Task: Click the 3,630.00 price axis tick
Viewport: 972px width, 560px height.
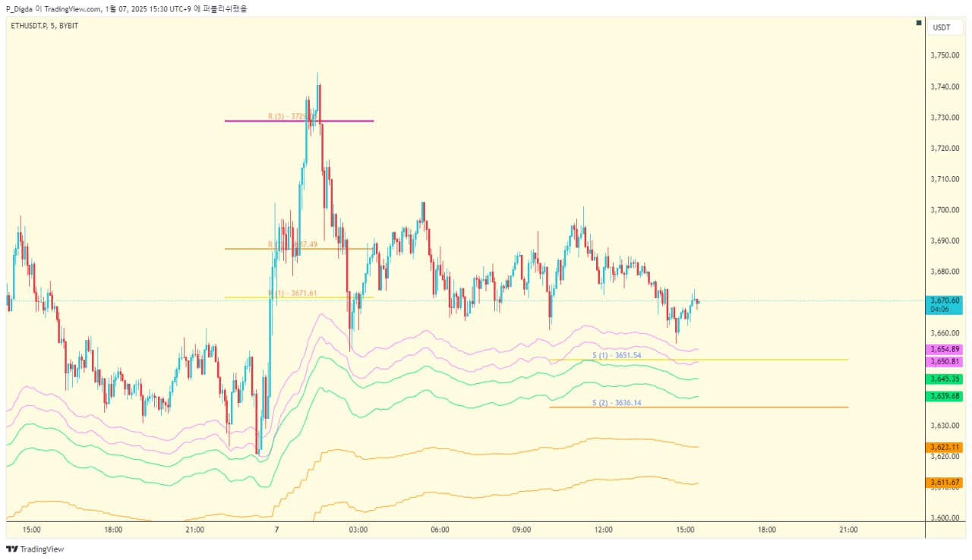Action: pos(945,426)
